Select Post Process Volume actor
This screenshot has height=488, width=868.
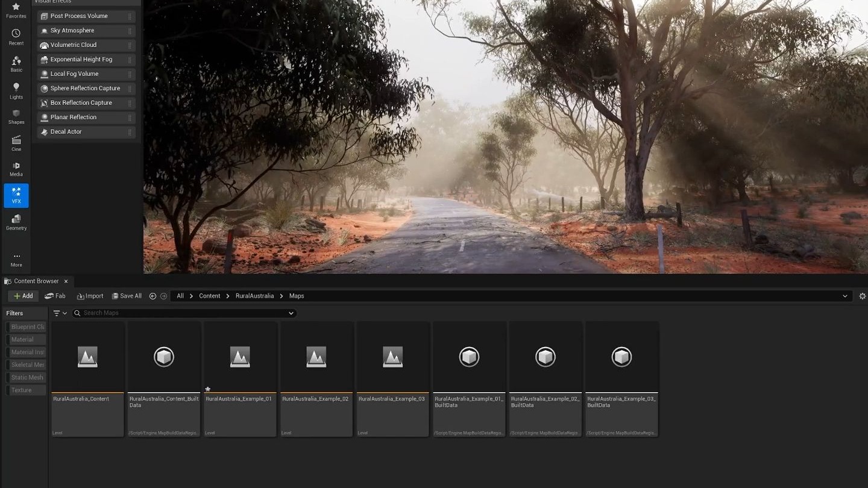86,16
